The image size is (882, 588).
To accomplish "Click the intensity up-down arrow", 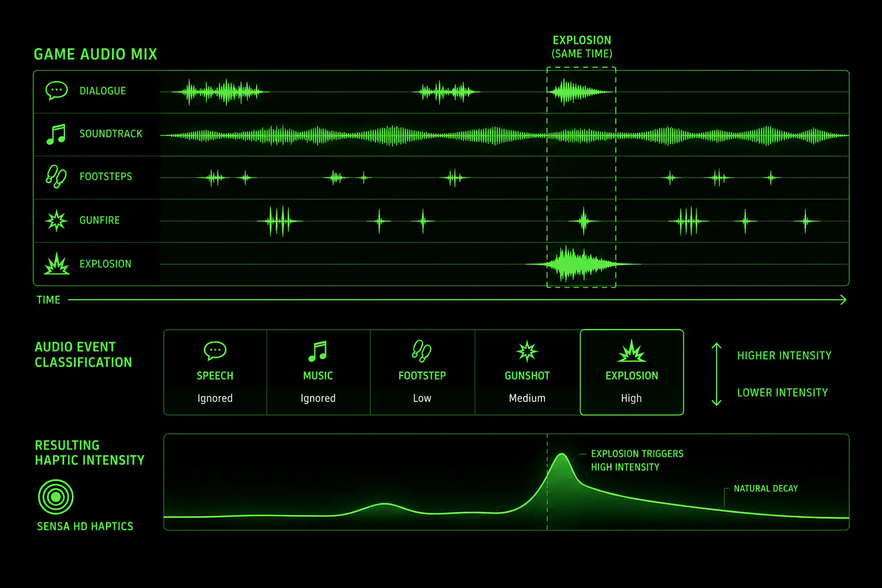I will [716, 374].
